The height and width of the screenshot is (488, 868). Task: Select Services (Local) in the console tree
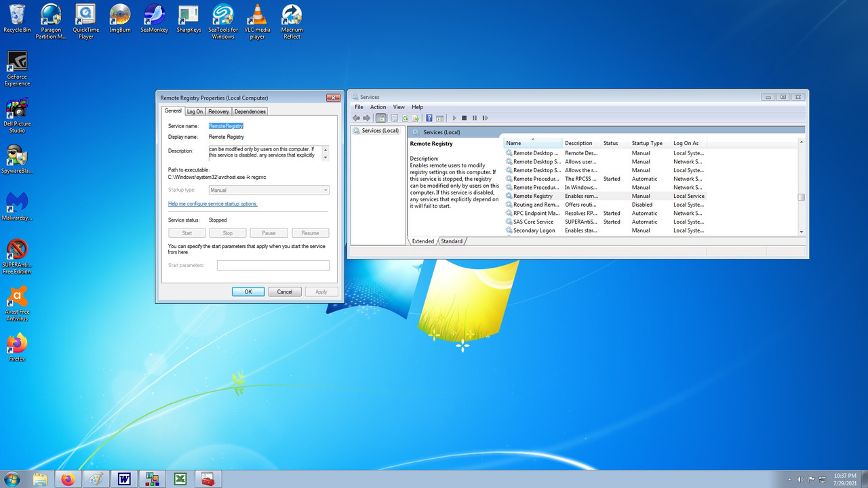pyautogui.click(x=380, y=130)
